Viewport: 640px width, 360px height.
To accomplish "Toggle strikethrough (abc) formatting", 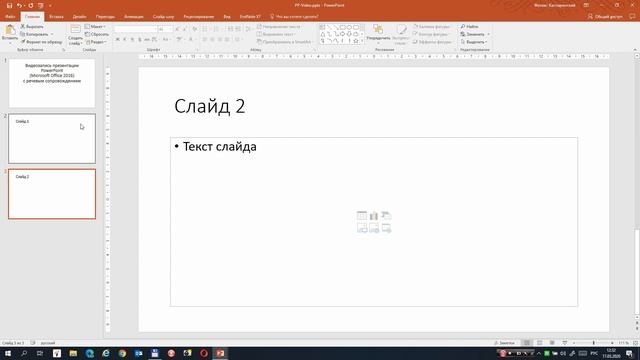I will pos(147,40).
